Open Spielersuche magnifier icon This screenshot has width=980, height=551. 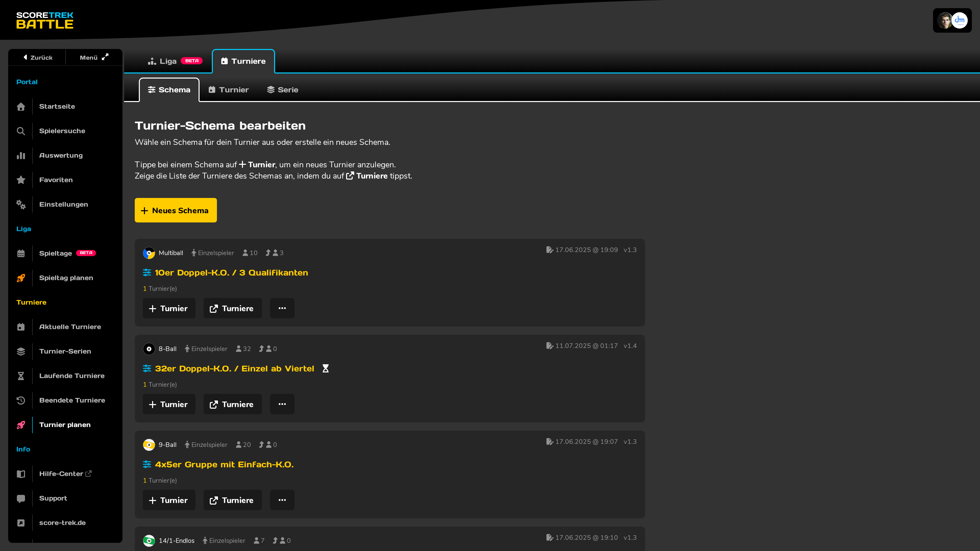tap(21, 131)
